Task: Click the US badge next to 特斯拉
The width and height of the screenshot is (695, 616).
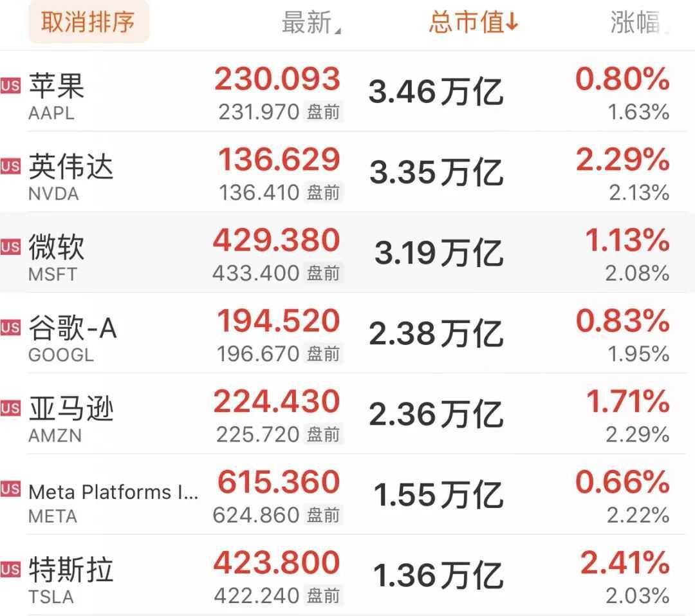Action: [x=10, y=570]
